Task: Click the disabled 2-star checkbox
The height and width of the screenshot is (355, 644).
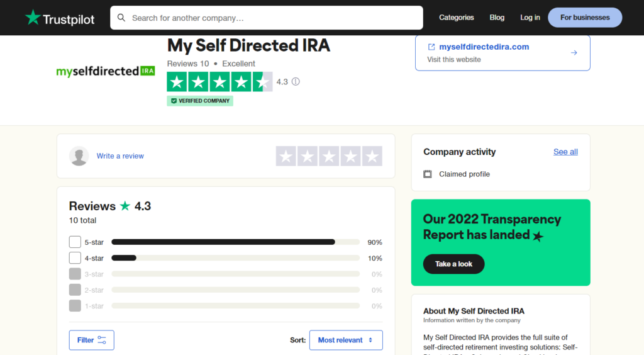Action: tap(75, 290)
